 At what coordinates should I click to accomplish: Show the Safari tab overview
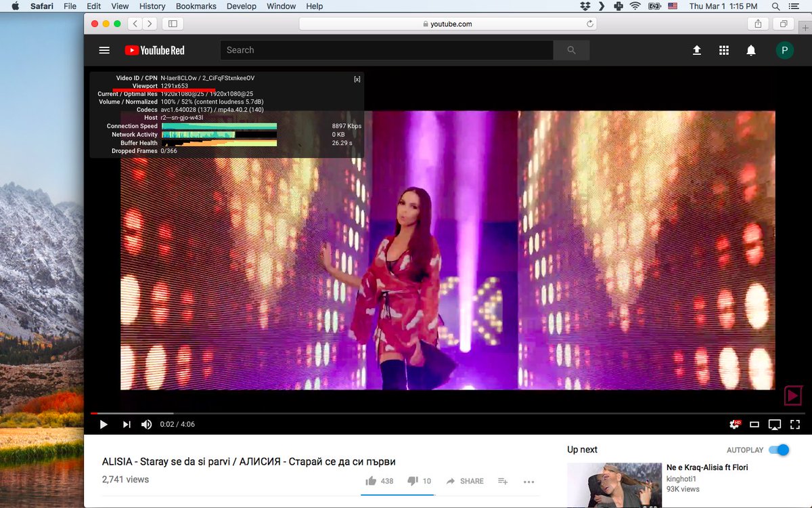pyautogui.click(x=784, y=24)
